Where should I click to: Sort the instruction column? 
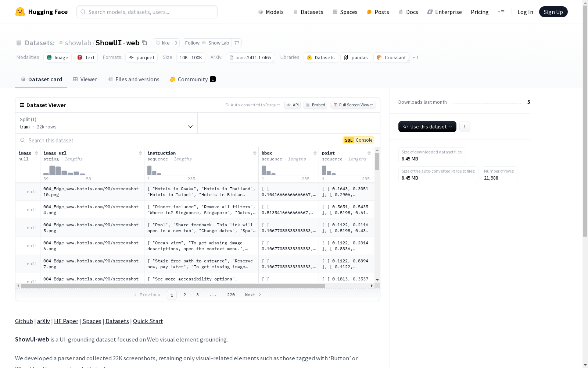coord(255,153)
